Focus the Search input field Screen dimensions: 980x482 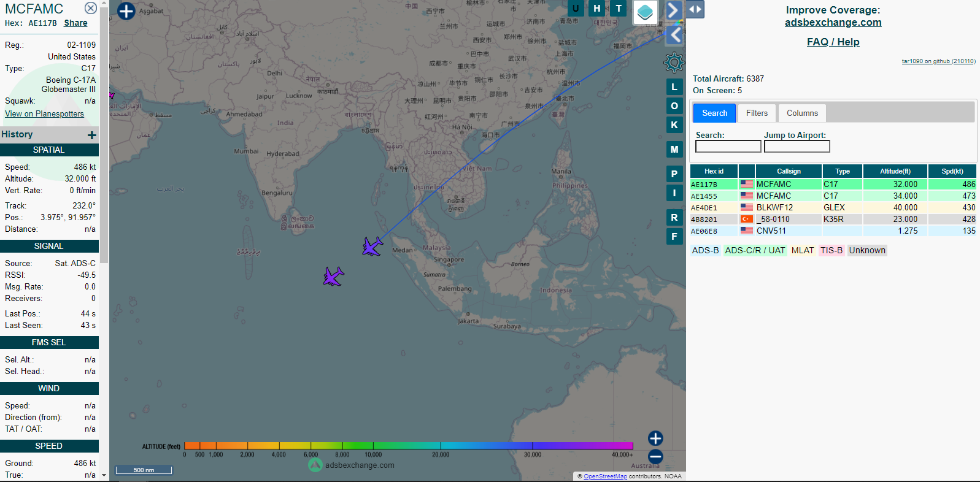728,147
